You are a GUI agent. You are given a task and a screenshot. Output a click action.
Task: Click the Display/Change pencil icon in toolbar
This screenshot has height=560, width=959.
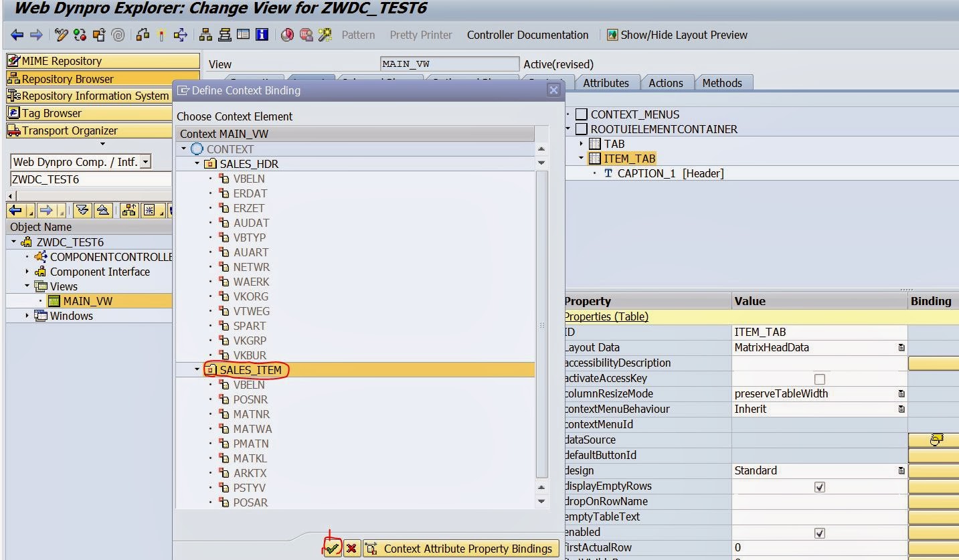(x=62, y=35)
